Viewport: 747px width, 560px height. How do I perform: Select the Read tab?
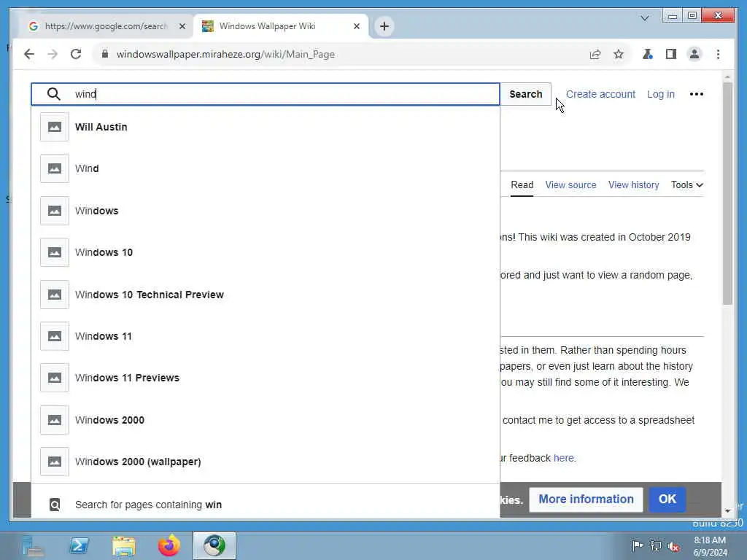[522, 184]
